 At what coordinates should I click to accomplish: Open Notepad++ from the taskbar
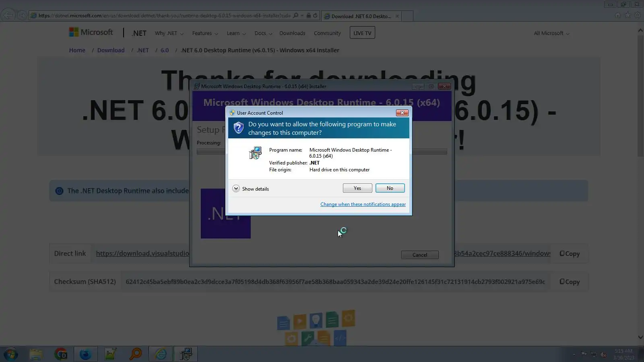coord(110,354)
